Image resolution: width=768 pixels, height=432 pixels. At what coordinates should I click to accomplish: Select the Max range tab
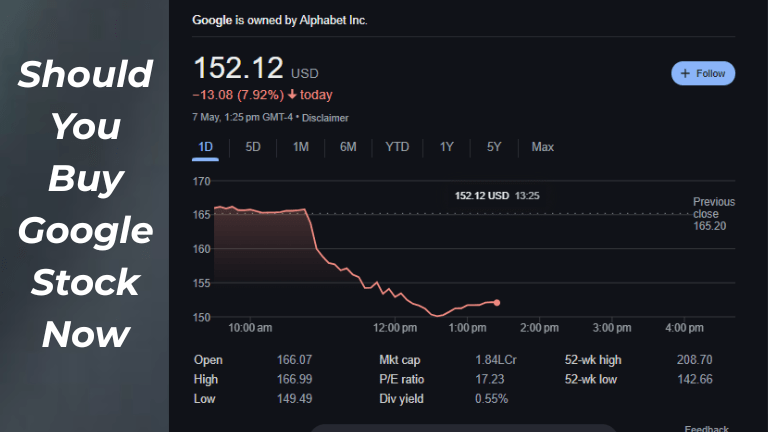click(543, 147)
